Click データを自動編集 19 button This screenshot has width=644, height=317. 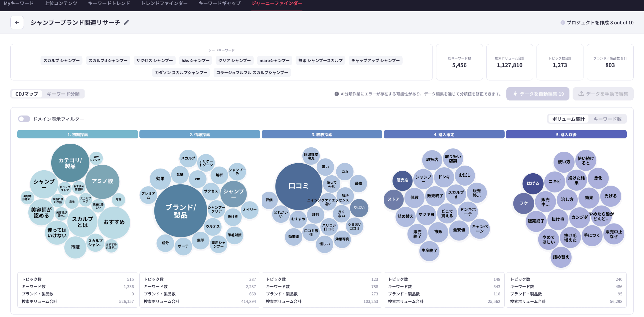point(538,94)
